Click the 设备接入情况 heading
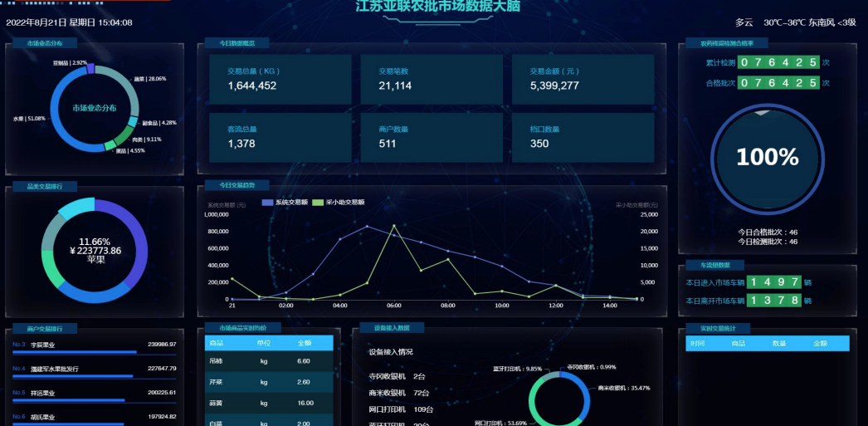The width and height of the screenshot is (868, 426). [391, 352]
